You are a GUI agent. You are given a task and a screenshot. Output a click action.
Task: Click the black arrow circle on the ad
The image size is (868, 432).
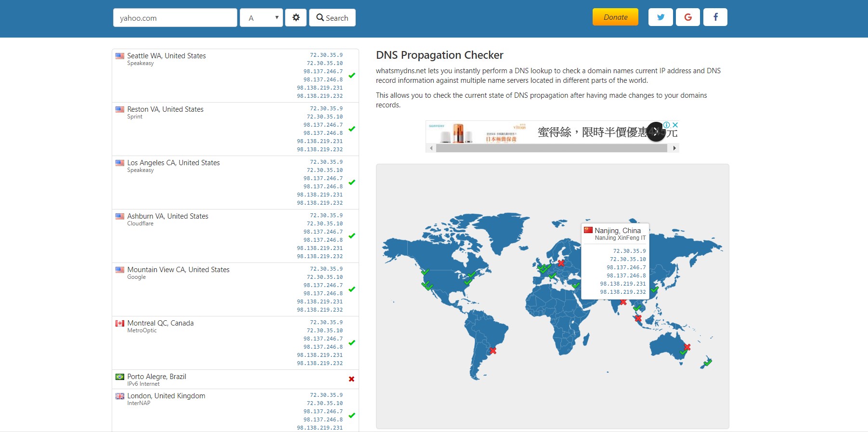coord(656,132)
